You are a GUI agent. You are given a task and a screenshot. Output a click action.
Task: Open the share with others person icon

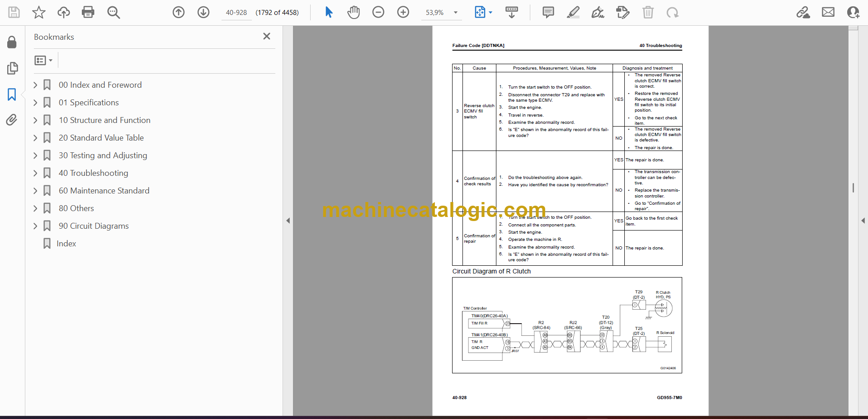click(853, 12)
